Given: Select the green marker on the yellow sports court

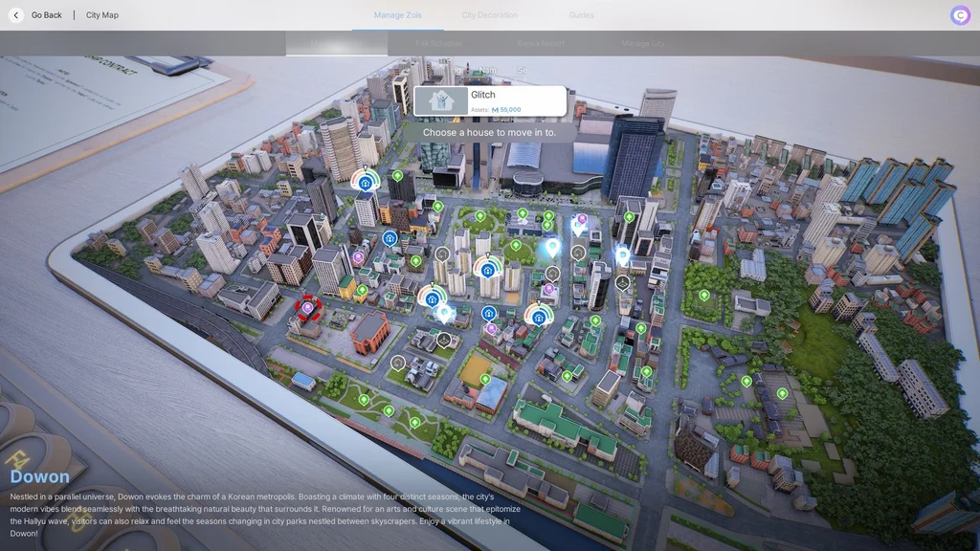Looking at the screenshot, I should click(485, 379).
